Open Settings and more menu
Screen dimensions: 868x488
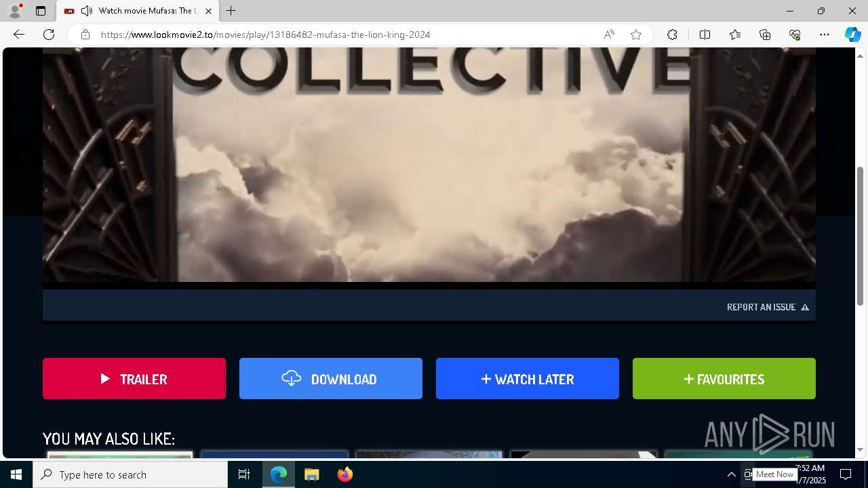[x=825, y=35]
